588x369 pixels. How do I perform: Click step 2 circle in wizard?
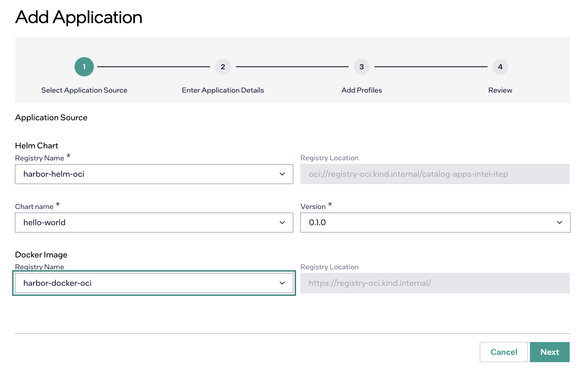pyautogui.click(x=223, y=67)
